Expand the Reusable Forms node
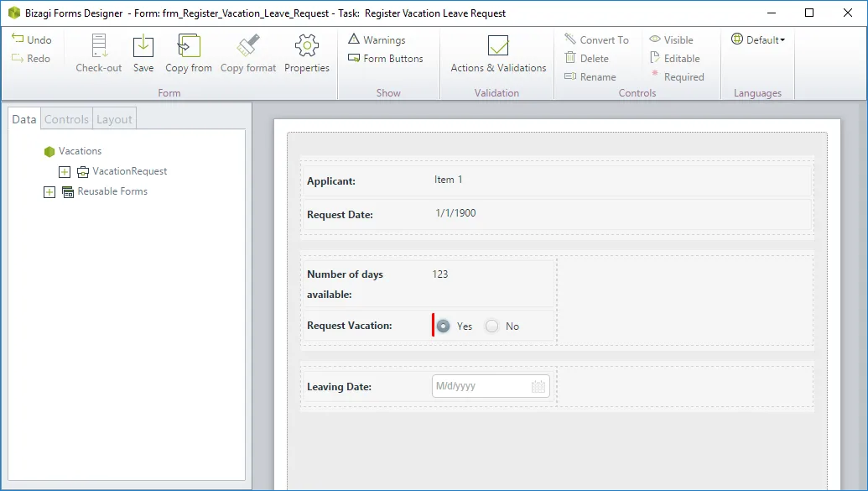The height and width of the screenshot is (491, 868). 49,191
